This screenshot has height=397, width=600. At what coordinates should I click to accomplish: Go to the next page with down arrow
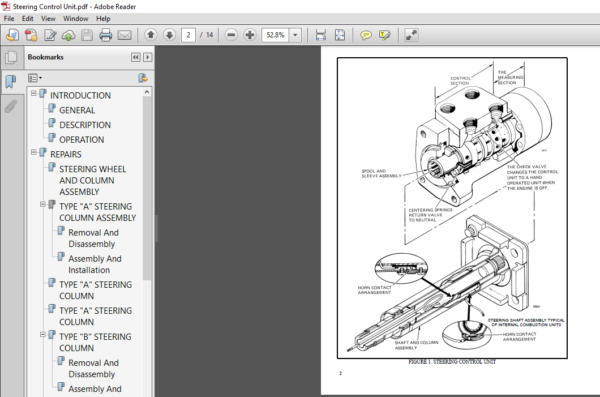click(x=169, y=35)
